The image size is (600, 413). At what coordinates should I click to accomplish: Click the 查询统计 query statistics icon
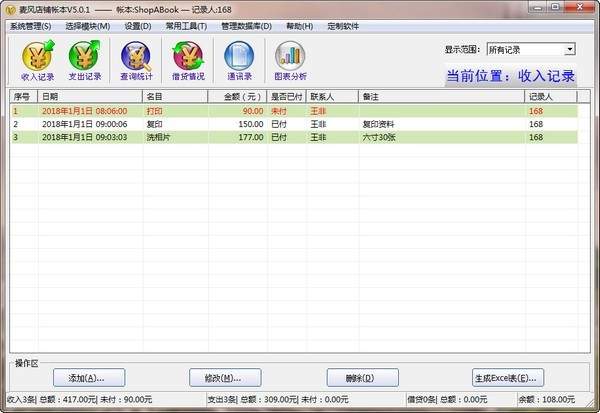tap(136, 60)
